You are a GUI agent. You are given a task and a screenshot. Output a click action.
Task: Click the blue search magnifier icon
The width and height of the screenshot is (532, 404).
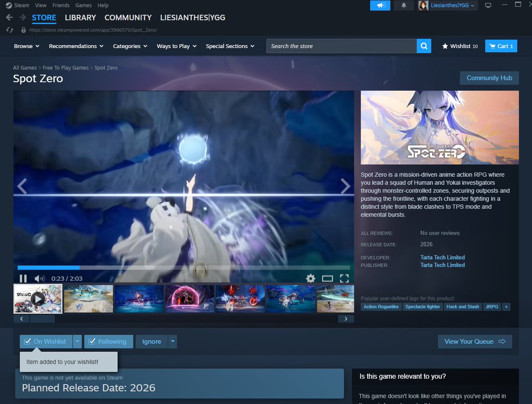pos(423,46)
